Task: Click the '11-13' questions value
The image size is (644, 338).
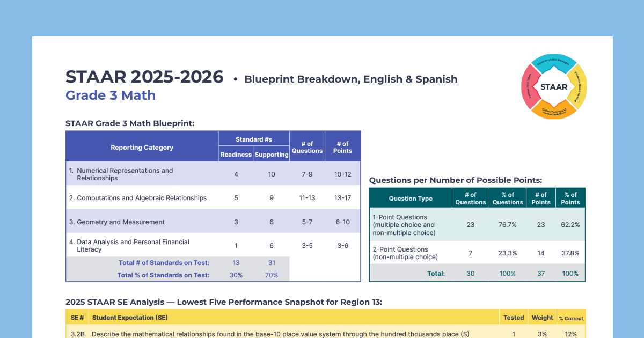Action: point(307,198)
